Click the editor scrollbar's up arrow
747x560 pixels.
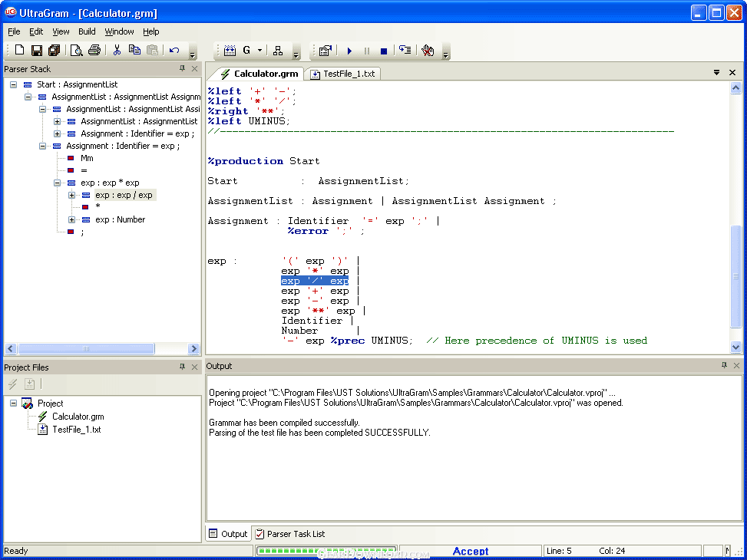coord(735,87)
